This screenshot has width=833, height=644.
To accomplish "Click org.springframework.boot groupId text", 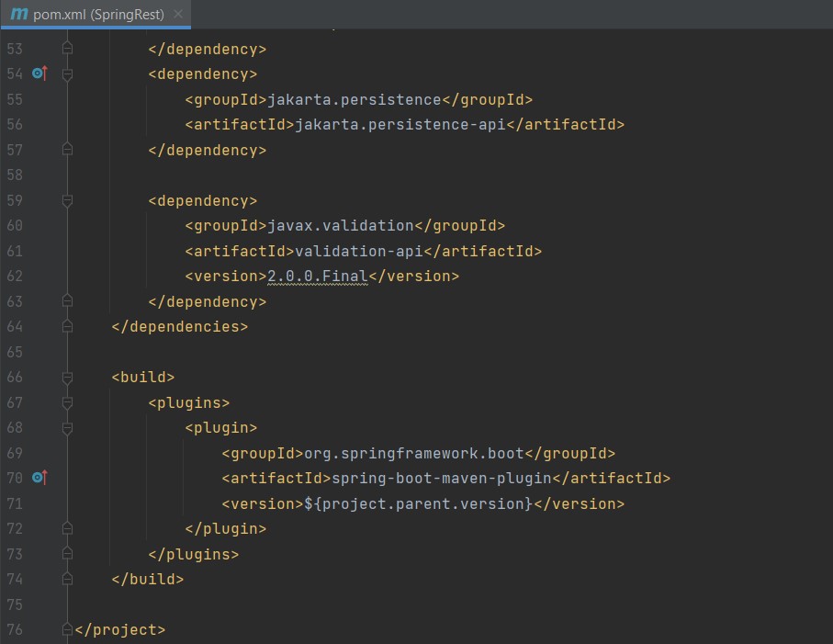I will (x=414, y=453).
